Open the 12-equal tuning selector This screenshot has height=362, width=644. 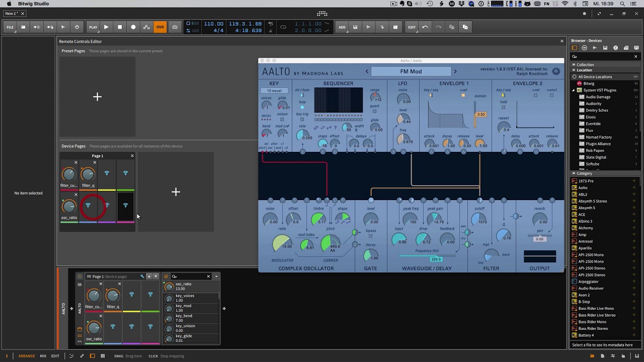point(274,91)
